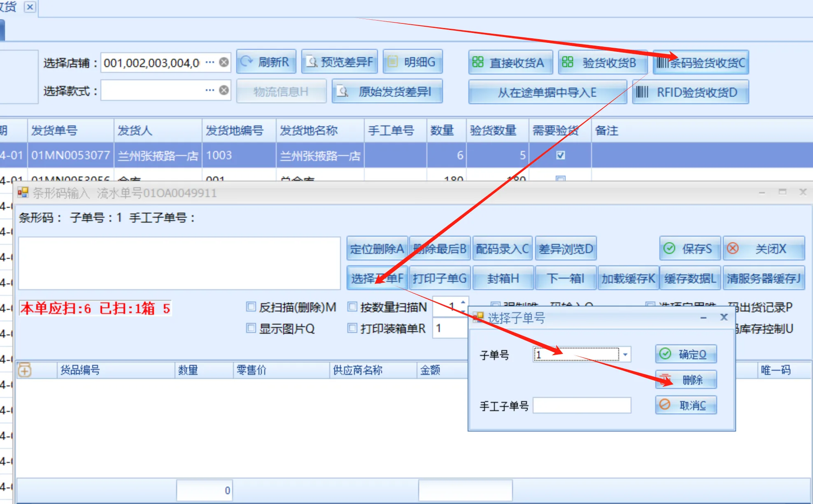
Task: Click RFID验货收货D button
Action: pos(690,92)
